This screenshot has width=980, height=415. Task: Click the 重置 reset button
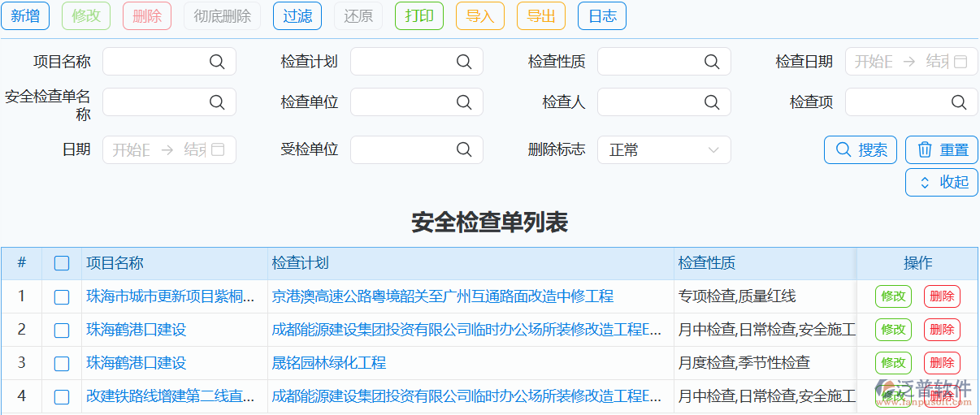click(x=942, y=149)
